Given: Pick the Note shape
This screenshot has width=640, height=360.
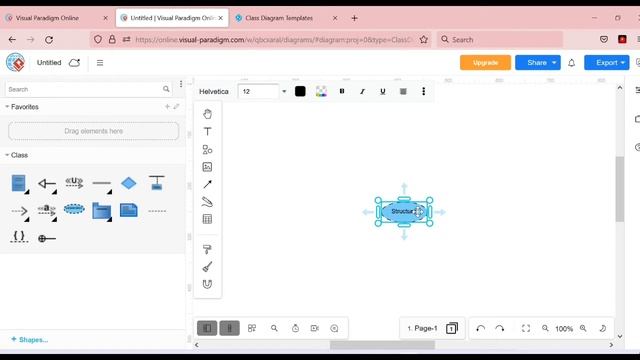Looking at the screenshot, I should (x=129, y=210).
